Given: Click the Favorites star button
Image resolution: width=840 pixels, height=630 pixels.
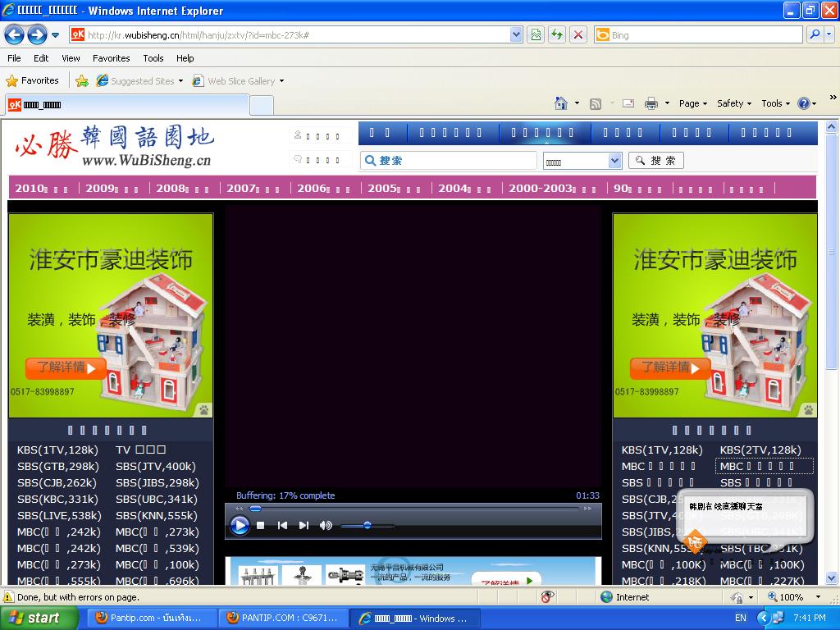Looking at the screenshot, I should click(32, 81).
